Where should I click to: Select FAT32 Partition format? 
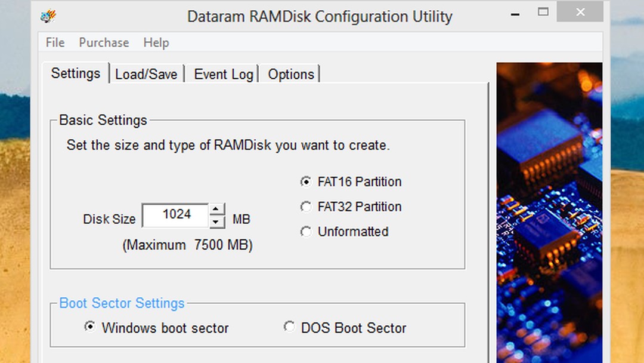[306, 207]
